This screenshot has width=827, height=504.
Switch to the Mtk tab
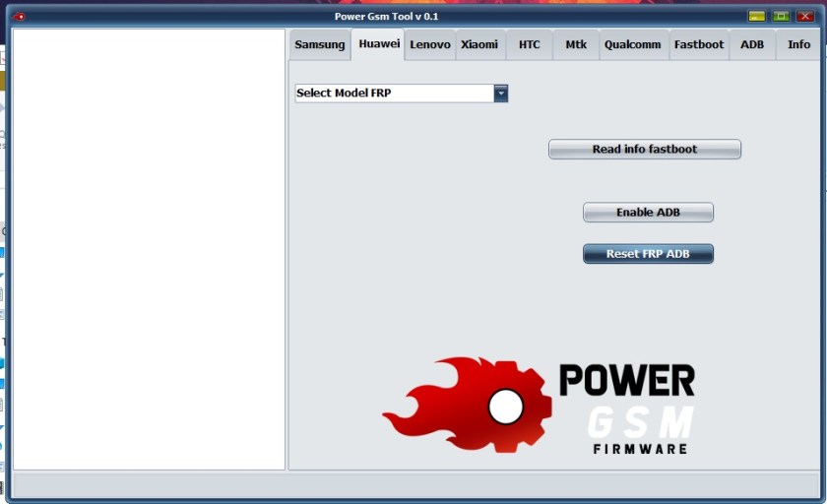[x=575, y=45]
